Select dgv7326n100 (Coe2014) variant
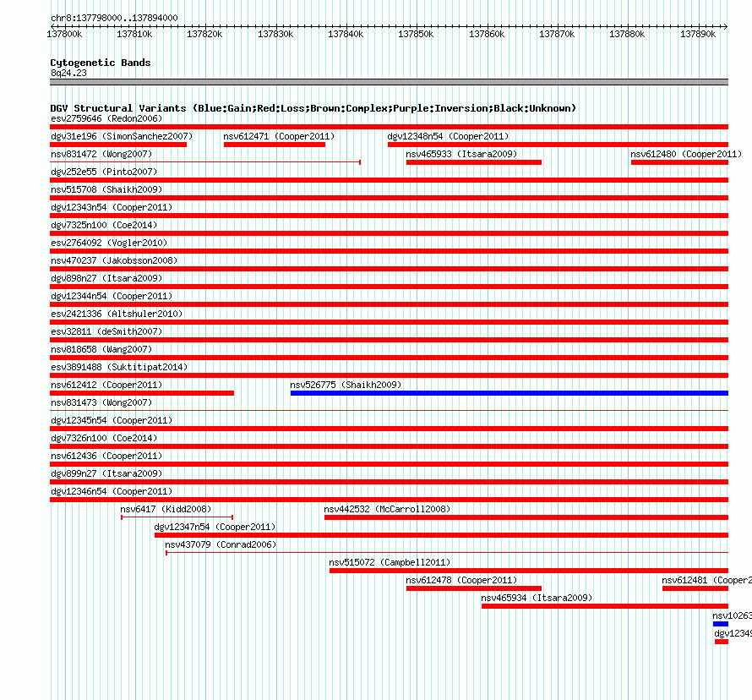Screen dimensions: 752x700 [104, 438]
